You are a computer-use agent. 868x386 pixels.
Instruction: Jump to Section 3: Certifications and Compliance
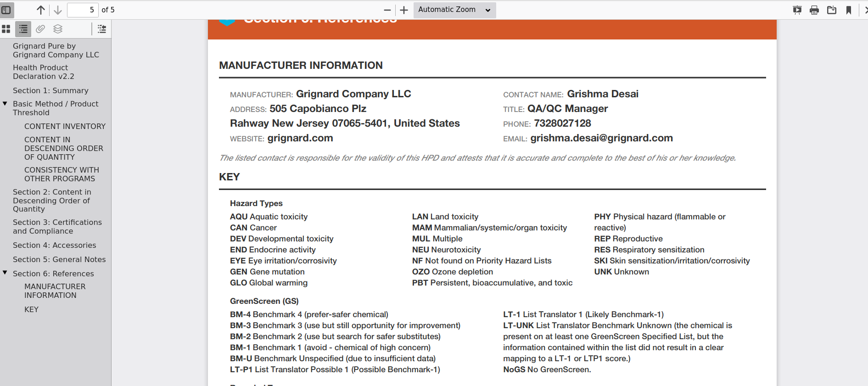pos(57,227)
